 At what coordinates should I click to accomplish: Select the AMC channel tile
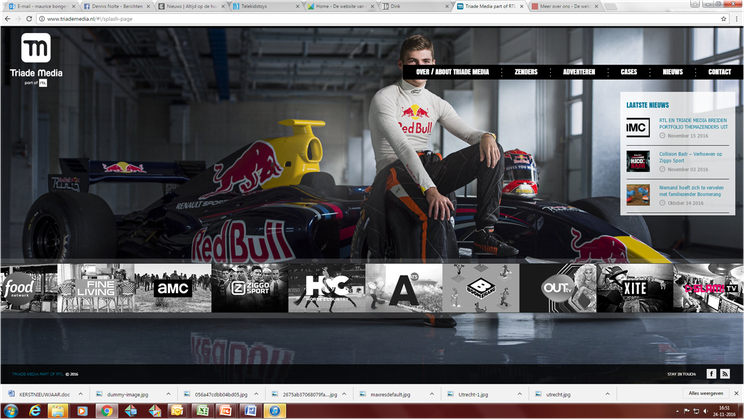173,288
